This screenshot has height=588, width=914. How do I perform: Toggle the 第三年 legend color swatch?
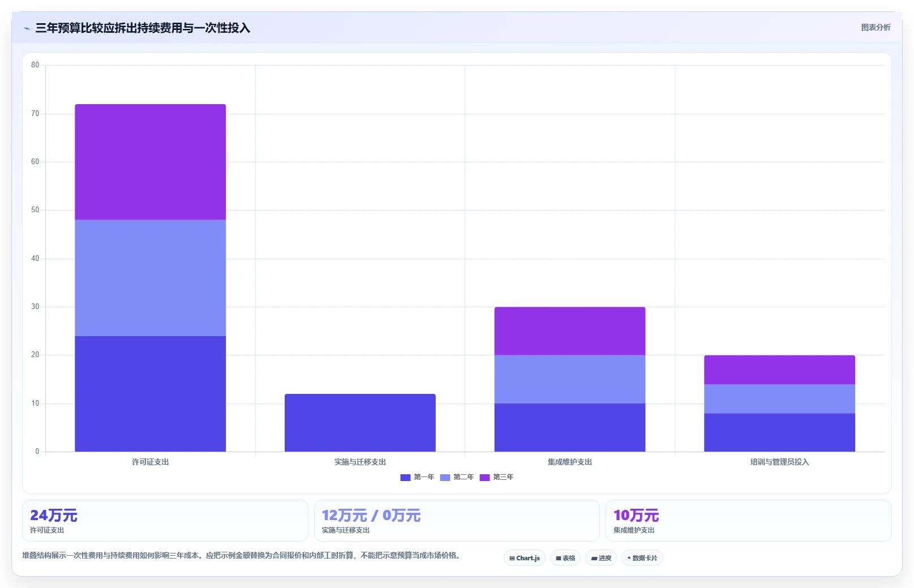(x=484, y=478)
